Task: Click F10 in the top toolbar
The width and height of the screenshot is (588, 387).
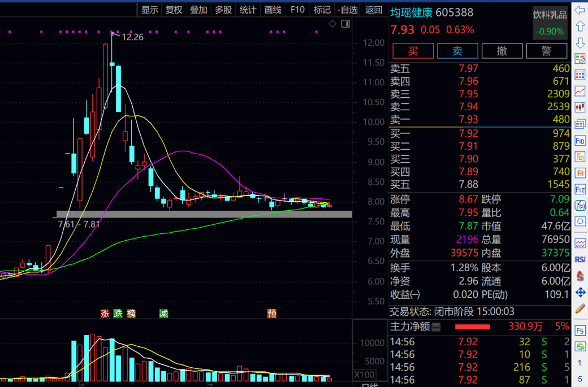Action: pos(297,10)
